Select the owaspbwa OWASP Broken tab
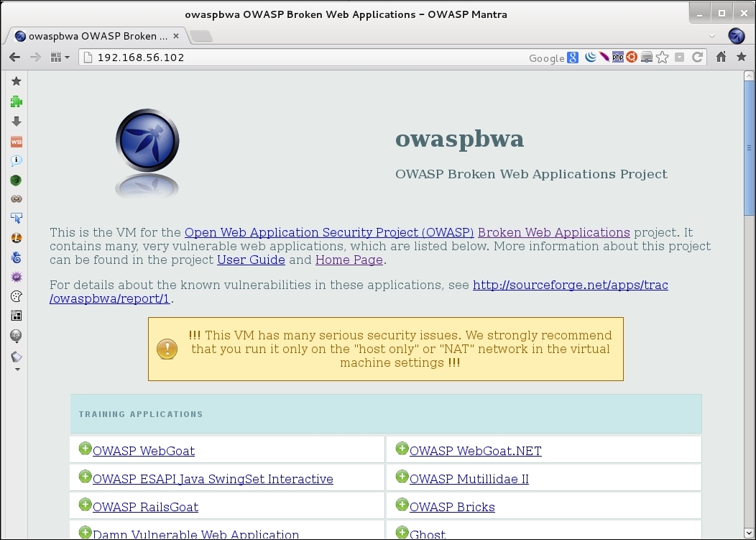 click(x=98, y=36)
